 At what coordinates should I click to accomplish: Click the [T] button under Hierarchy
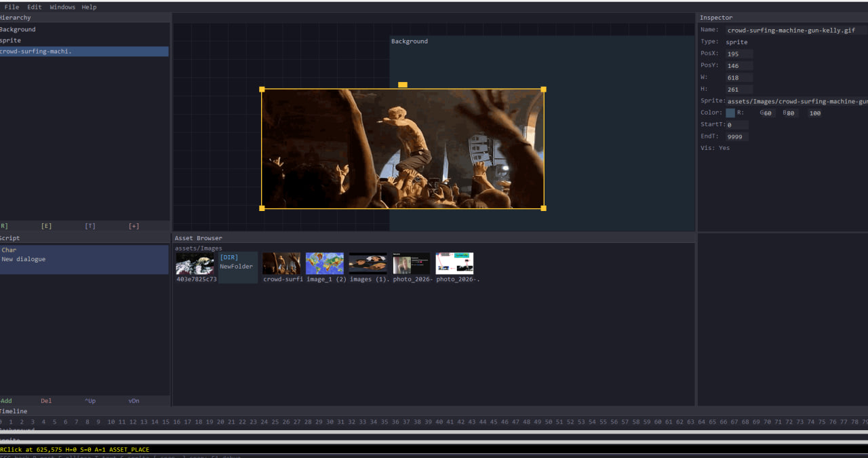pyautogui.click(x=90, y=226)
